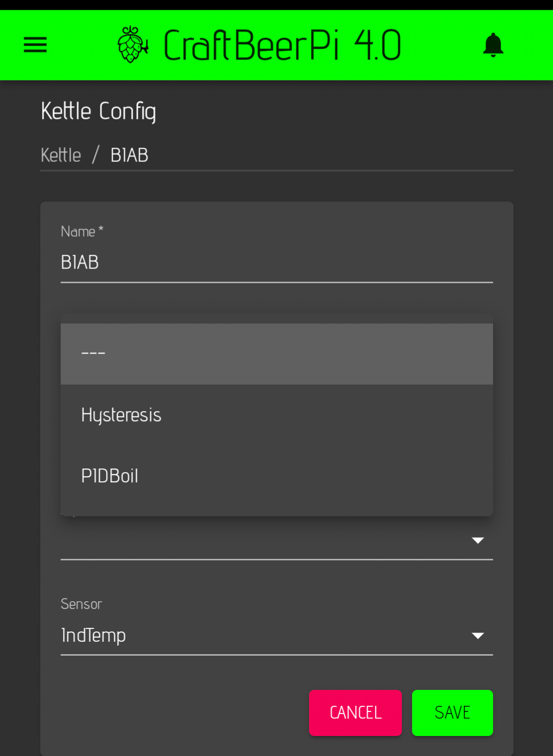This screenshot has height=756, width=553.
Task: Expand the empty dropdown arrow above Sensor
Action: (x=478, y=541)
